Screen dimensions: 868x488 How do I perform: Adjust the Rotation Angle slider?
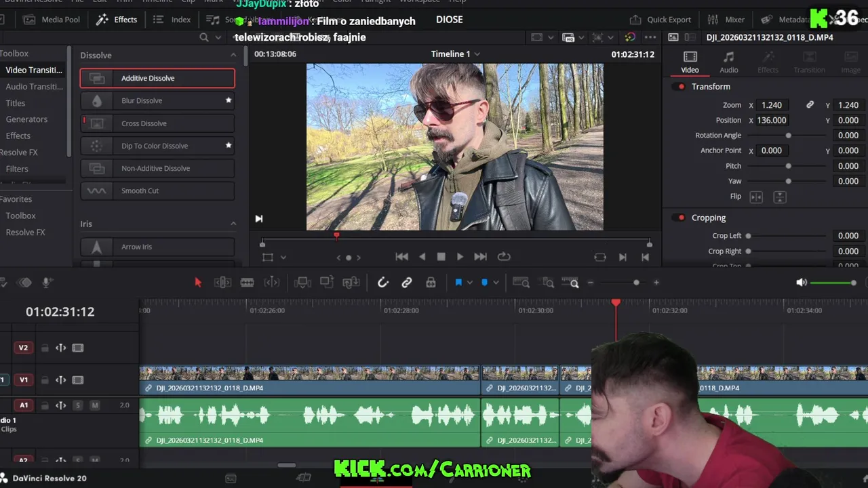(789, 136)
